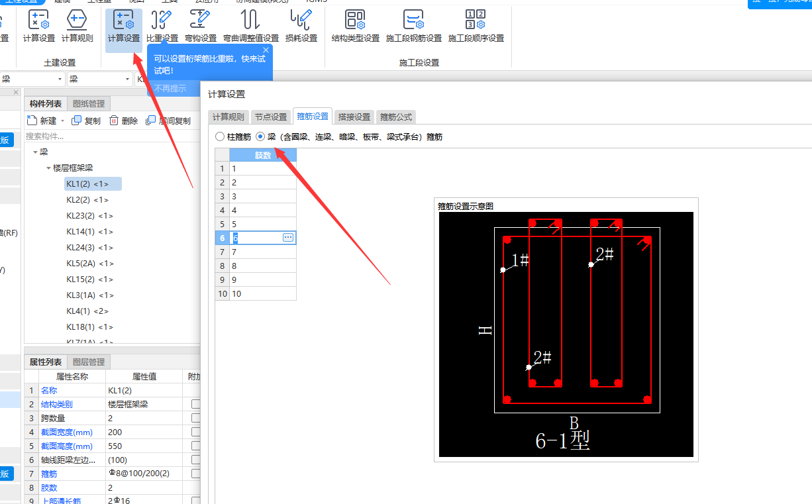The image size is (812, 504).
Task: Click the 结构类别 value 楼层框架梁
Action: [x=144, y=404]
